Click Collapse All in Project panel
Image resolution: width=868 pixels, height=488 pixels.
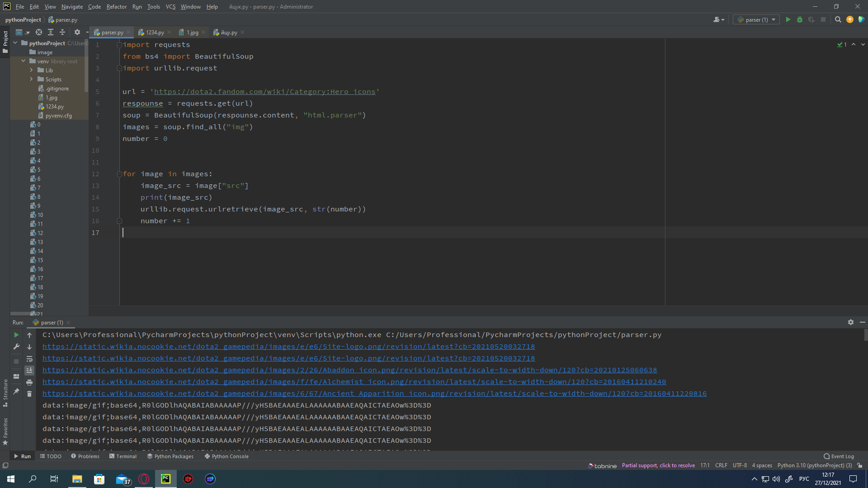[x=62, y=32]
